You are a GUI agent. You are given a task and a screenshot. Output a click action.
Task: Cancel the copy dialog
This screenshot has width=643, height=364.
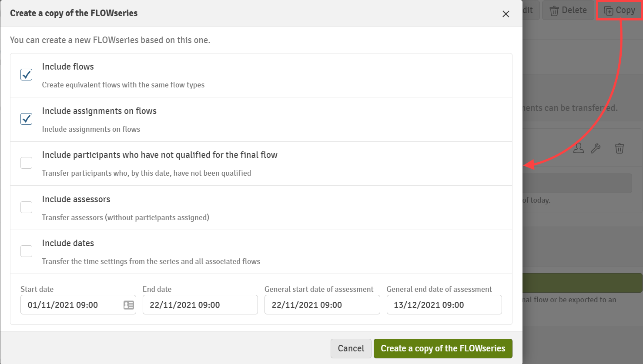point(351,348)
